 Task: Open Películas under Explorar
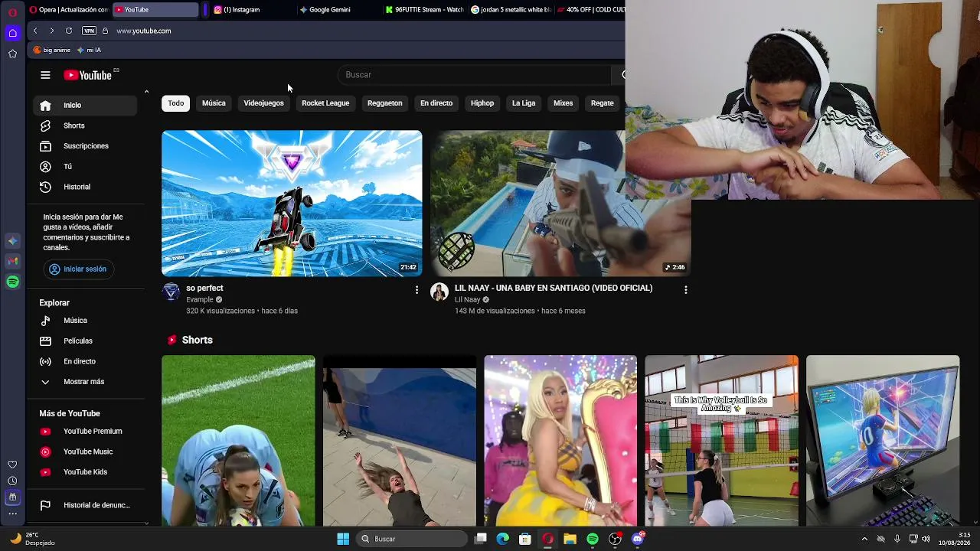click(x=84, y=341)
